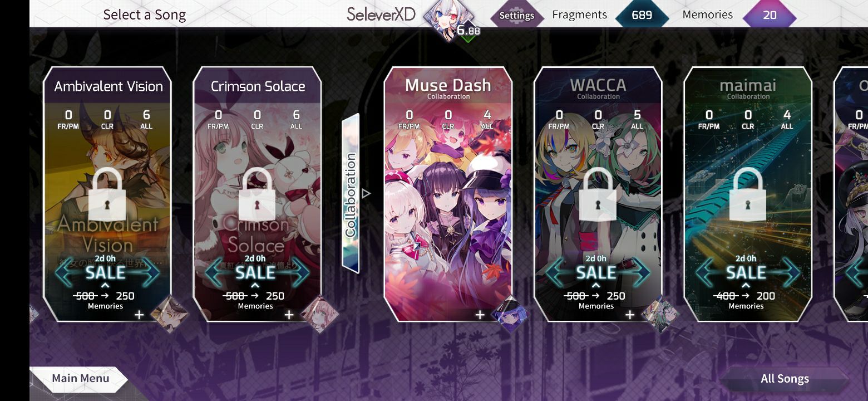Tap the lock icon on maimai pack
Image resolution: width=868 pixels, height=401 pixels.
[748, 193]
